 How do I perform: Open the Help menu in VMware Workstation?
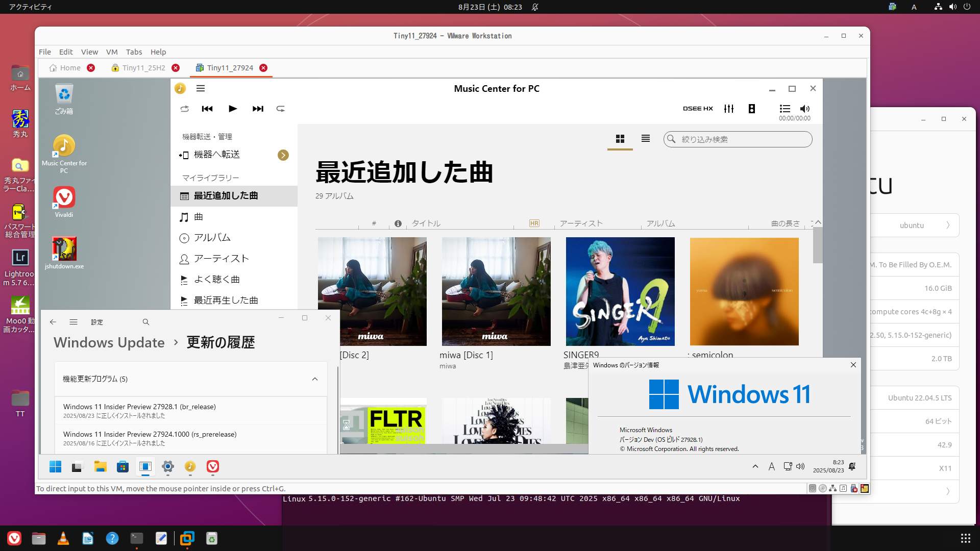tap(158, 52)
